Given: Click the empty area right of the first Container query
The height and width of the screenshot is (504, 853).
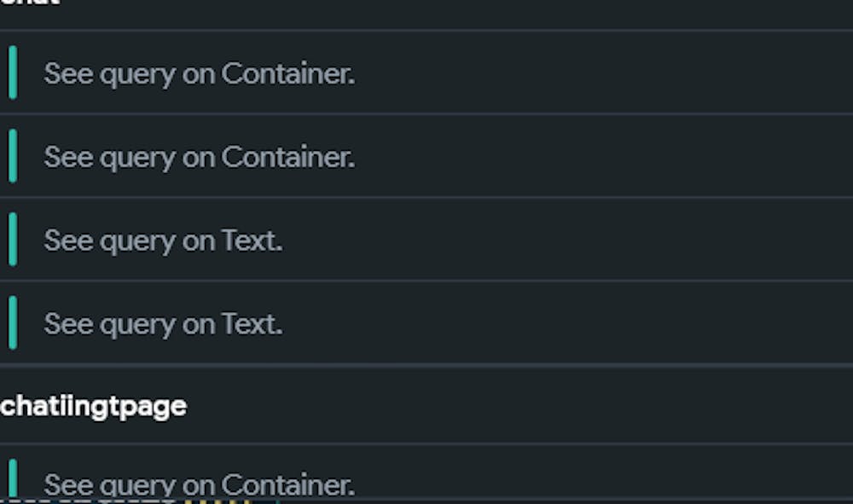Looking at the screenshot, I should (597, 74).
